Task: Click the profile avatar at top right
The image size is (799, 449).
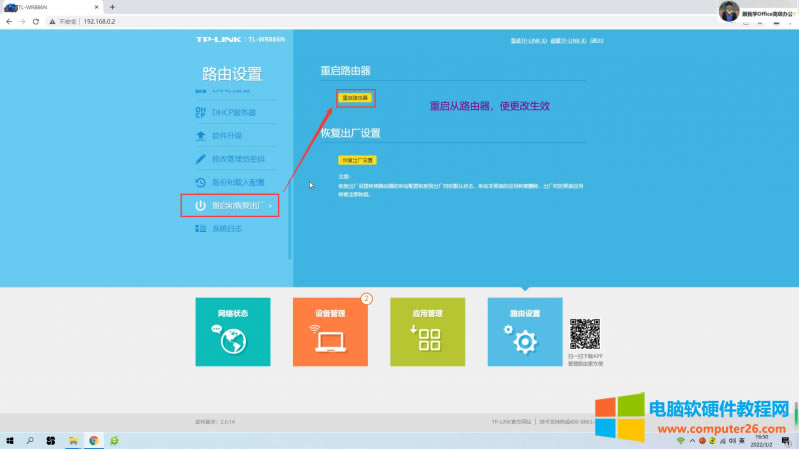Action: click(729, 11)
